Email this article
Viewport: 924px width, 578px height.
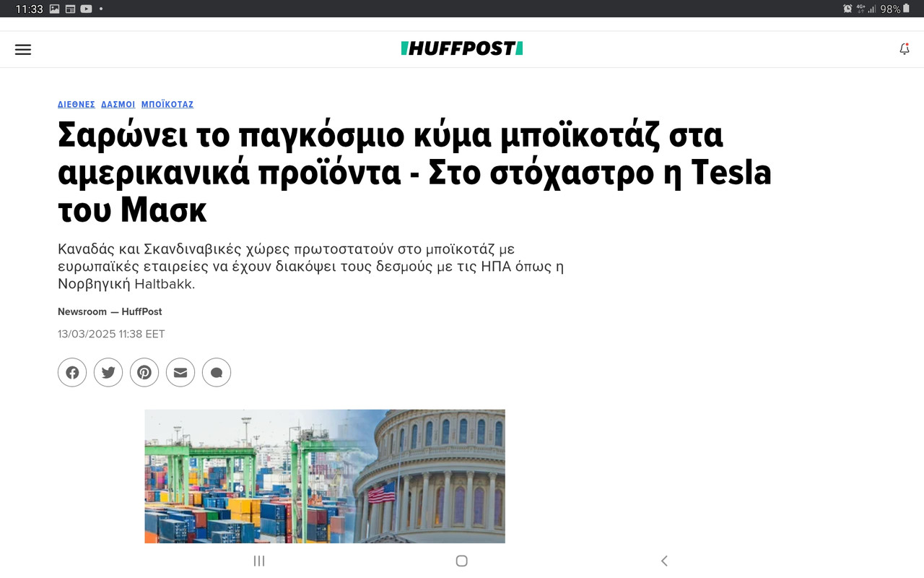click(180, 372)
